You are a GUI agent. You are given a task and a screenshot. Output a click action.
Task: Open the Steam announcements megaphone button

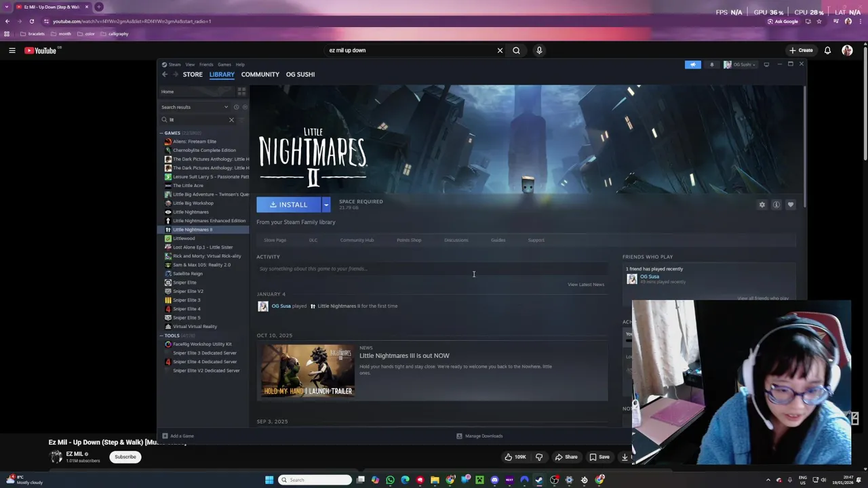coord(692,64)
